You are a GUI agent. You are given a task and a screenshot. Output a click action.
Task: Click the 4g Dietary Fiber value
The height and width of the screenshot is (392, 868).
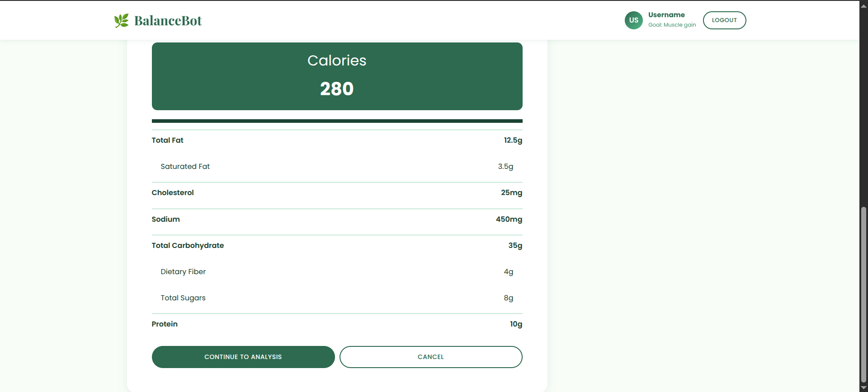[509, 271]
